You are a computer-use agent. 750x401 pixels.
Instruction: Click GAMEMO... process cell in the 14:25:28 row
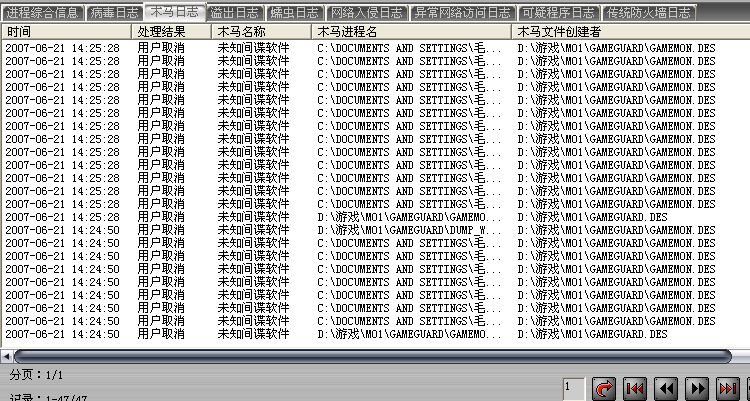409,217
